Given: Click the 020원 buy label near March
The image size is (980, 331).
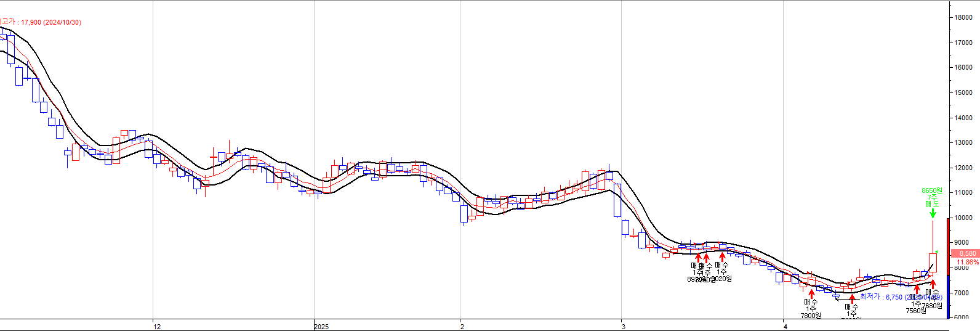Looking at the screenshot, I should (x=721, y=279).
